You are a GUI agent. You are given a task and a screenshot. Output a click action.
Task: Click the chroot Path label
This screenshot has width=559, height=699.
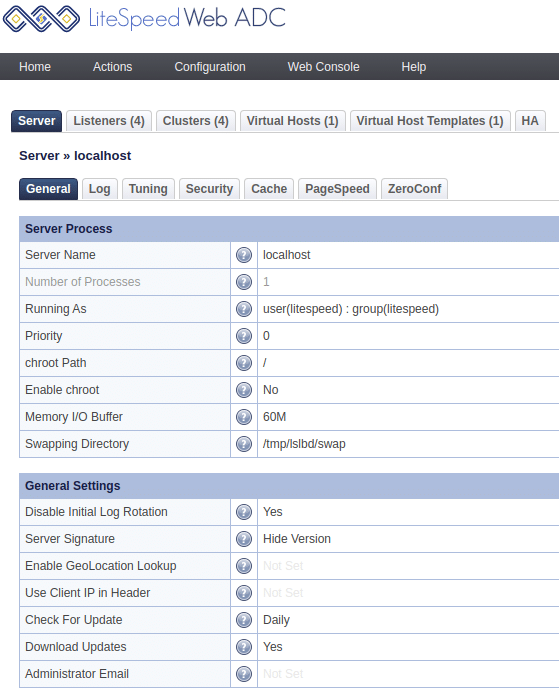(56, 363)
